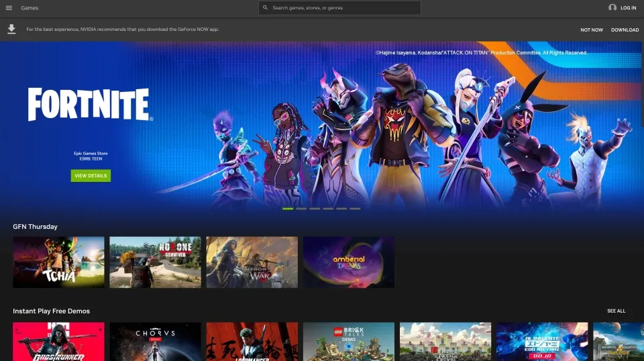Open the castle city demo tile
Screen dimensions: 644x361
tap(445, 342)
